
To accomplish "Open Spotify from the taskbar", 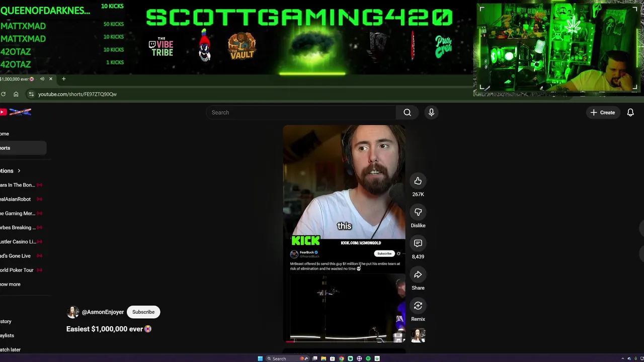I will click(x=368, y=358).
